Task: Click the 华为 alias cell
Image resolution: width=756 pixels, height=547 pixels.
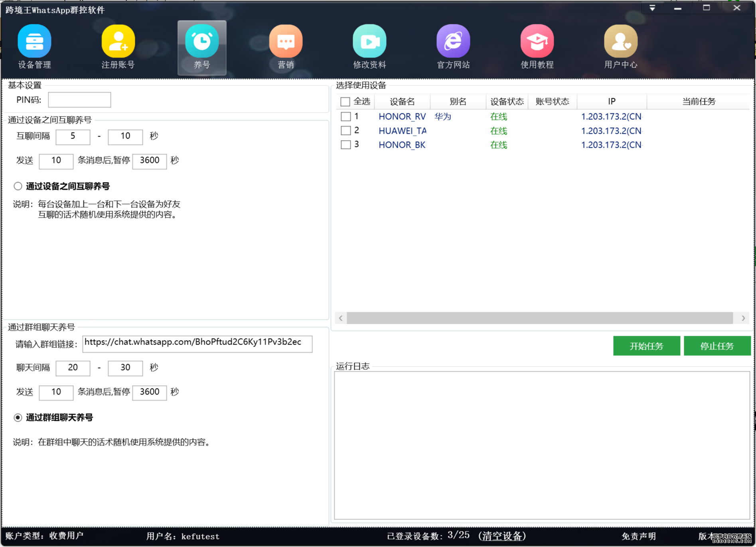Action: (443, 117)
